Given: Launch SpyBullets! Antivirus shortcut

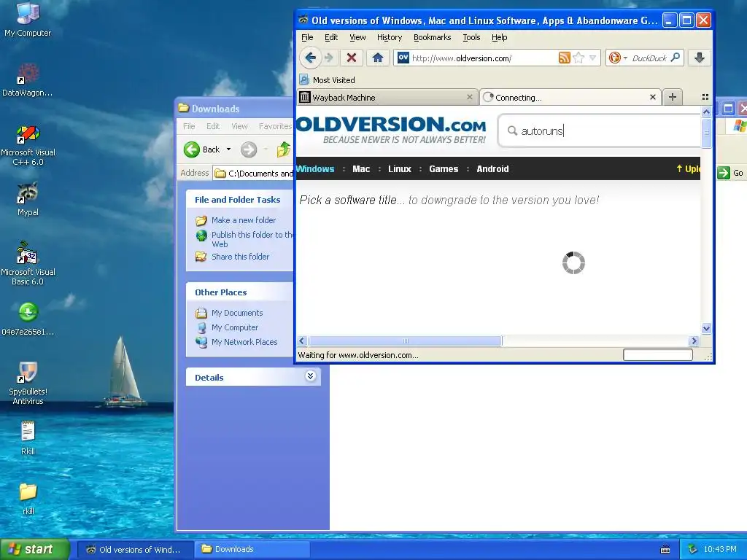Looking at the screenshot, I should click(x=28, y=384).
